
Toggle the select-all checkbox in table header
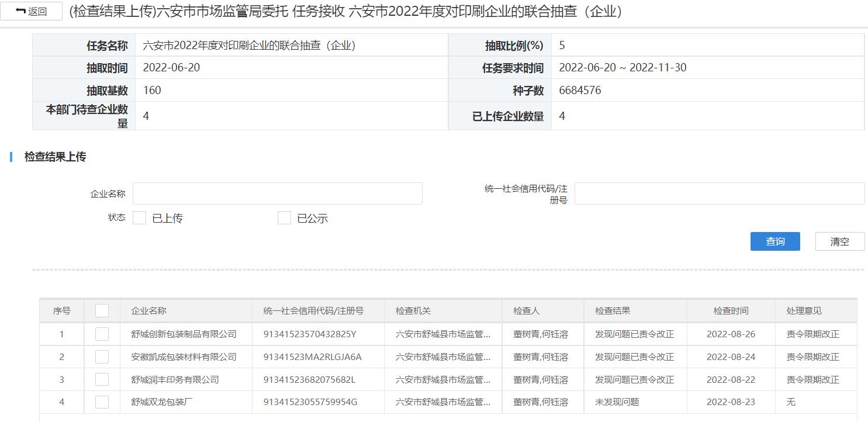tap(102, 310)
